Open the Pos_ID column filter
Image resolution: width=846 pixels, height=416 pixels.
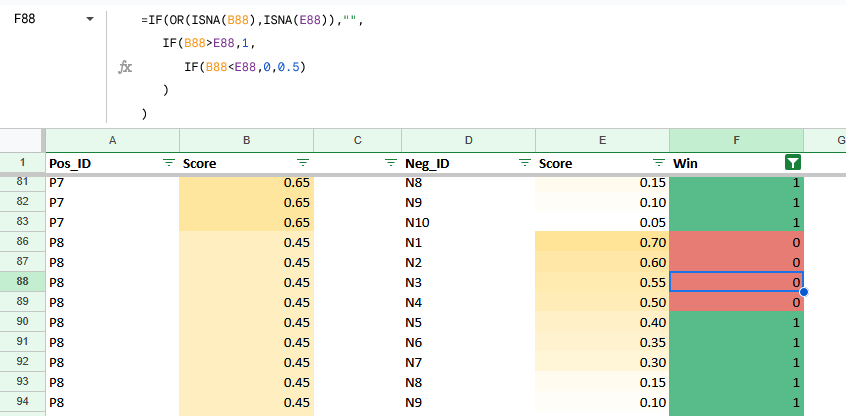(168, 162)
